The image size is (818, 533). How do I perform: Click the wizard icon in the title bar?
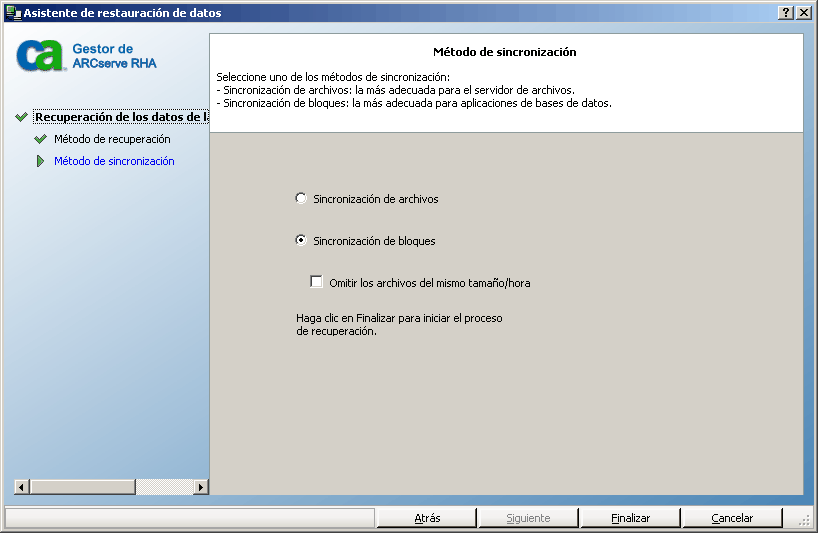[x=14, y=12]
